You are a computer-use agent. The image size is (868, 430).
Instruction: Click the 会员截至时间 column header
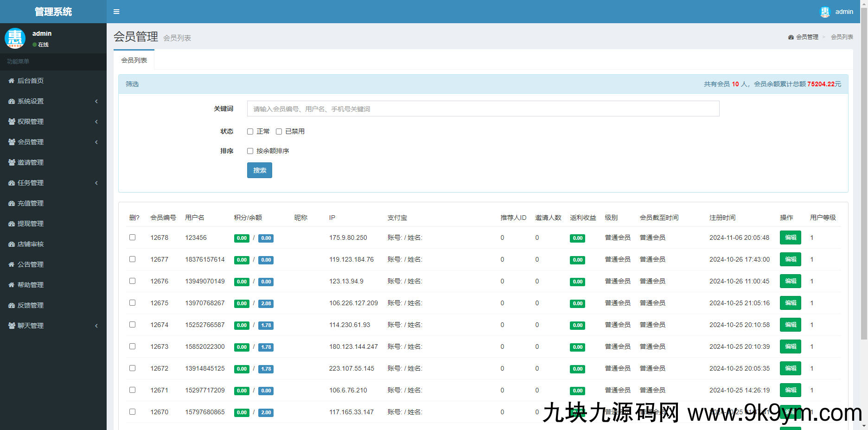click(x=659, y=218)
